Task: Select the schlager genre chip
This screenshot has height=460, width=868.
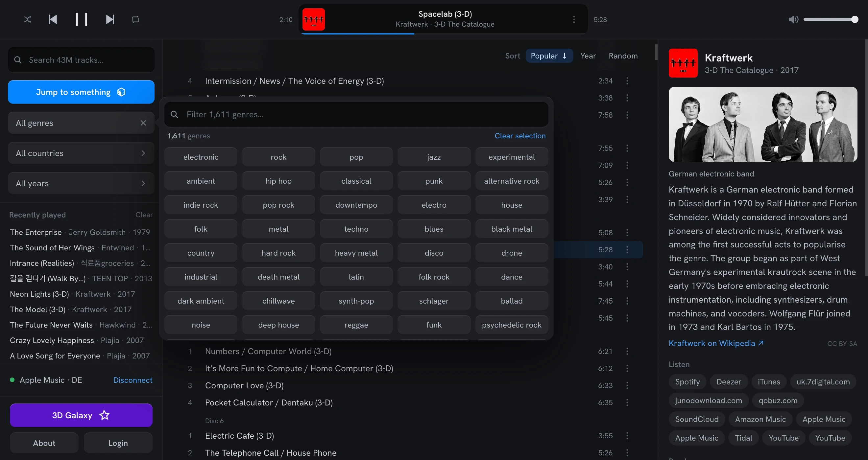Action: coord(434,301)
